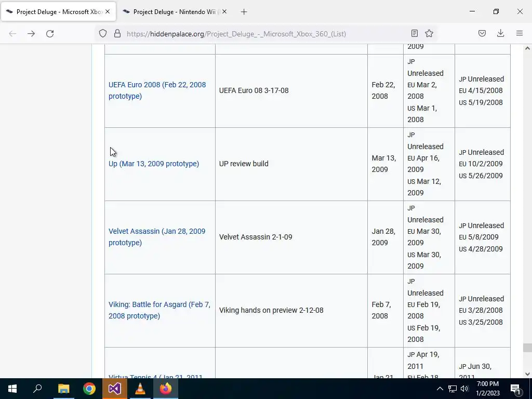Click 'US 4/28/2009' release date text
The width and height of the screenshot is (532, 399).
(x=481, y=249)
